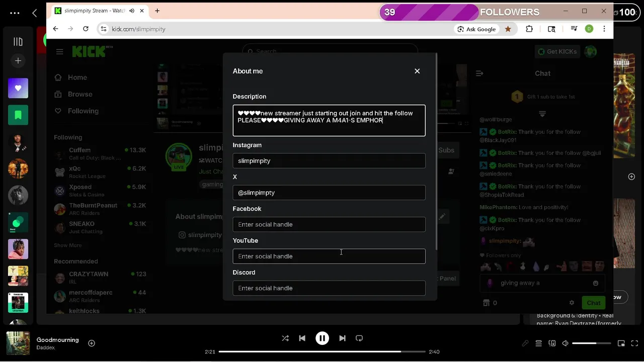The height and width of the screenshot is (362, 644).
Task: Open the Goodmourning album art thumbnail
Action: coord(18,343)
